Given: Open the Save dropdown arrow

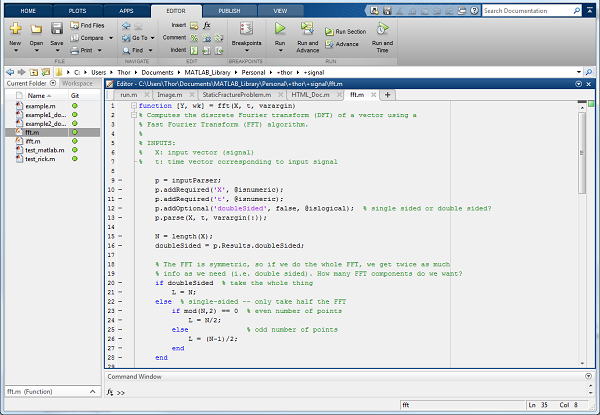Looking at the screenshot, I should (x=57, y=50).
